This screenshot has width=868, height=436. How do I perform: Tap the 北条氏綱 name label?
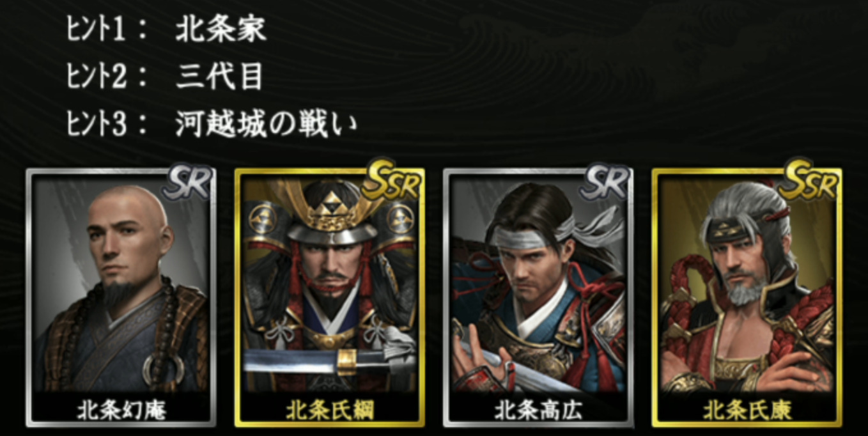(x=329, y=410)
